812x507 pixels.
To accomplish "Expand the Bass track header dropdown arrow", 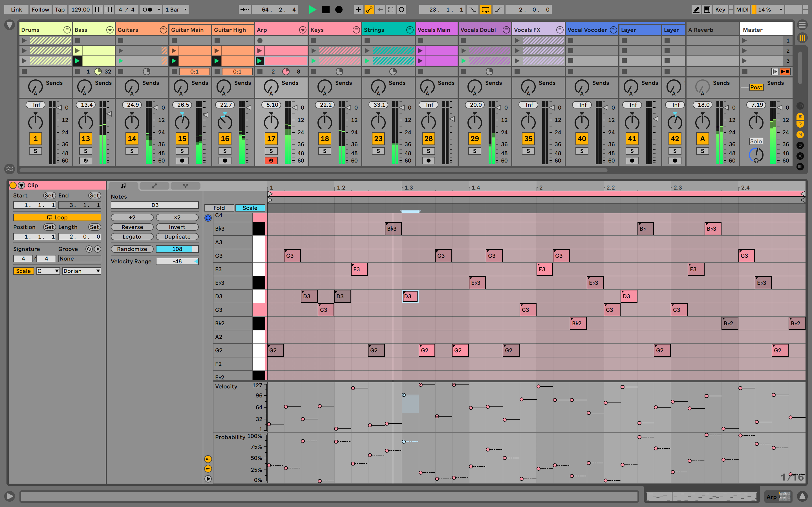I will click(x=109, y=30).
